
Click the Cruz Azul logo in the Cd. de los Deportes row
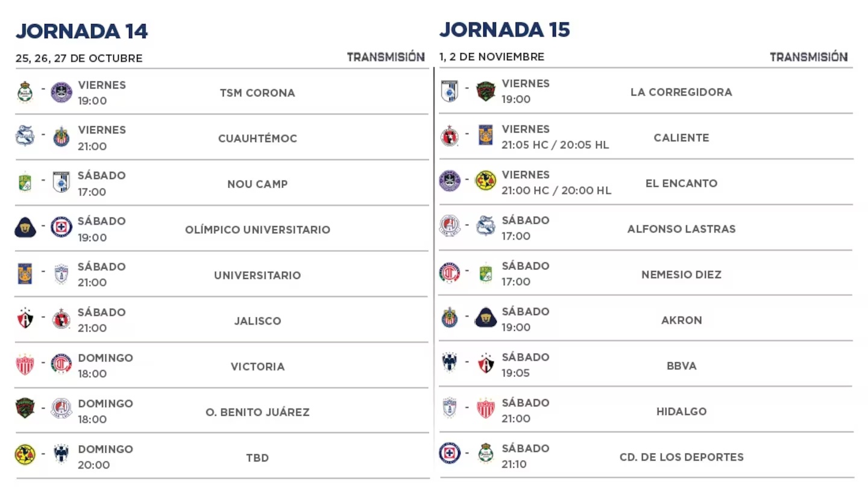click(x=450, y=453)
